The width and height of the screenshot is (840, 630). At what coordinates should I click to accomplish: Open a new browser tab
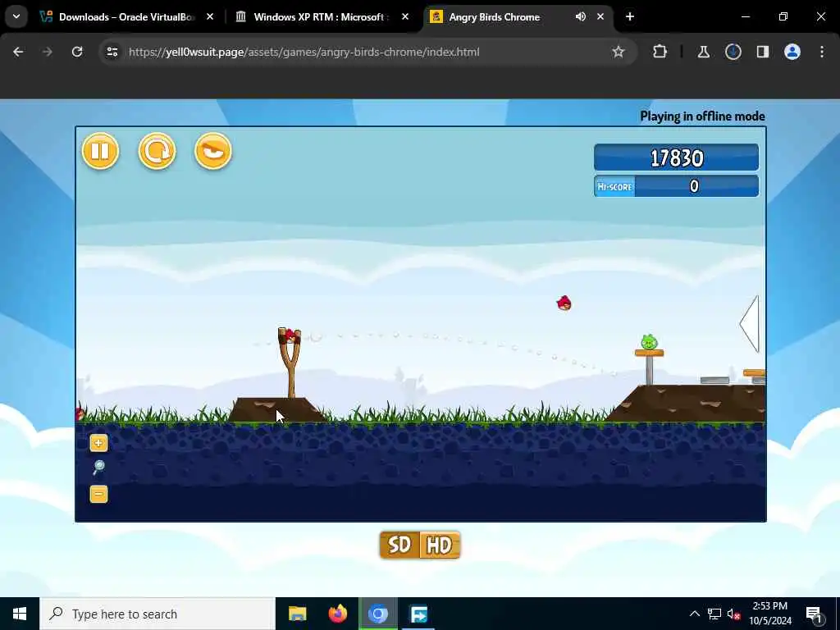(x=630, y=17)
